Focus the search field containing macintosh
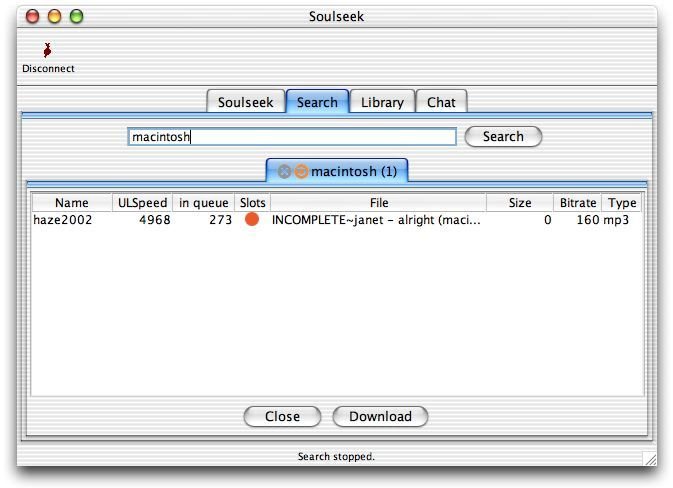673x488 pixels. click(292, 136)
